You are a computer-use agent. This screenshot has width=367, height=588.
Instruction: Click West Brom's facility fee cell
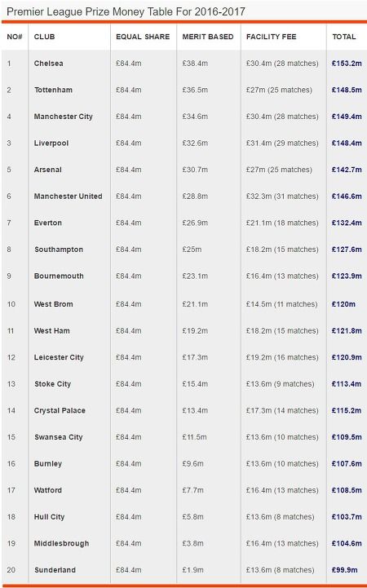[x=281, y=304]
